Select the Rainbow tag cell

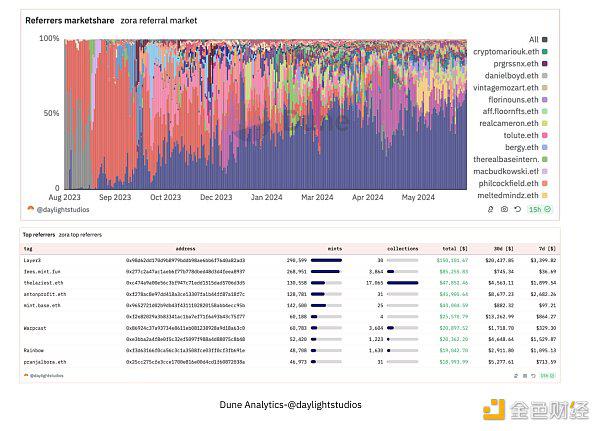(34, 350)
